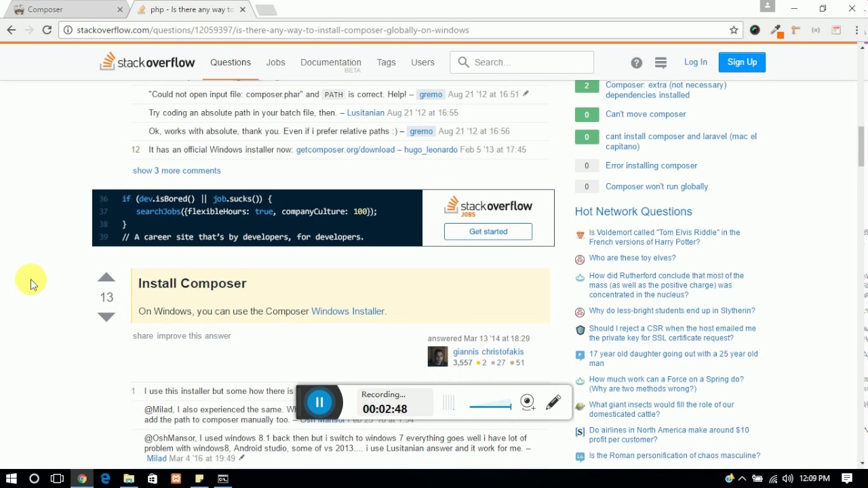Click the volume speaker tray icon

tap(787, 479)
